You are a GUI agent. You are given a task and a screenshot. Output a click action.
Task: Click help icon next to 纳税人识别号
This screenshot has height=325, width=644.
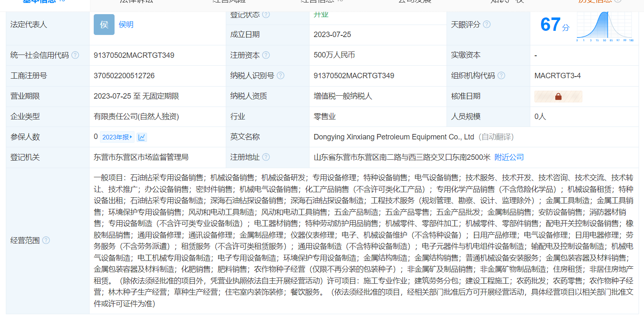(281, 75)
